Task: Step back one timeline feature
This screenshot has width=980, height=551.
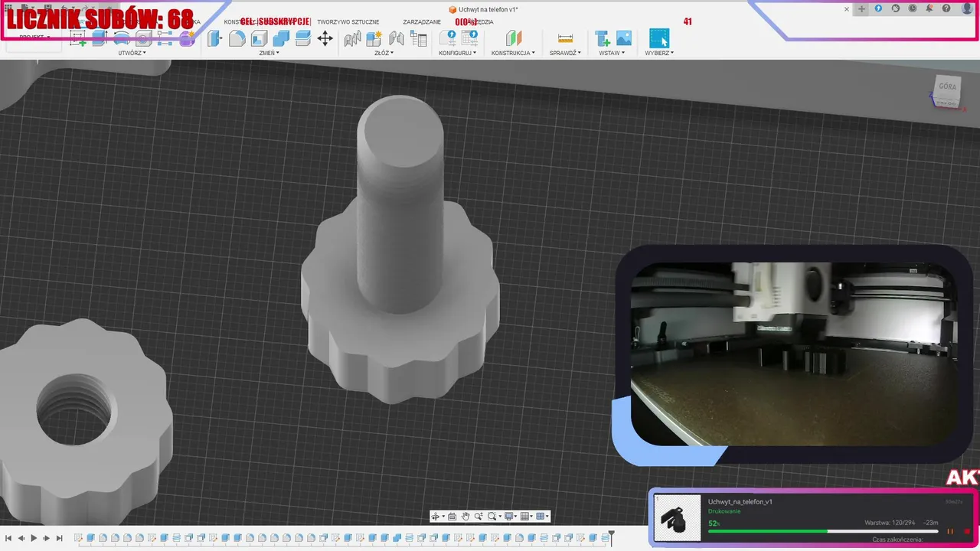Action: click(21, 539)
